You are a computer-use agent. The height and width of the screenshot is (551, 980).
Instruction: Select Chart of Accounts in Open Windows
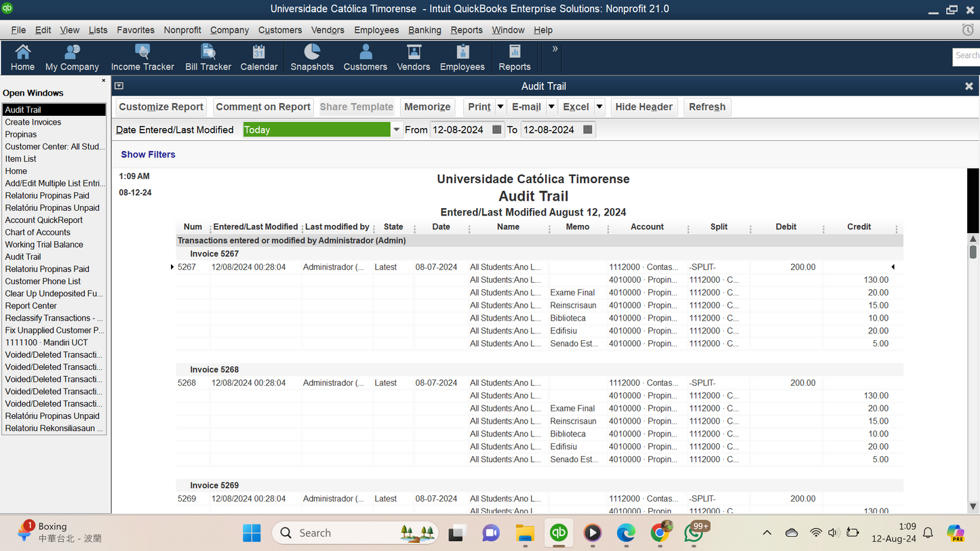click(38, 232)
